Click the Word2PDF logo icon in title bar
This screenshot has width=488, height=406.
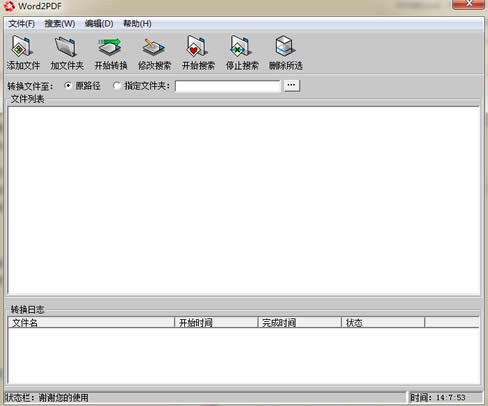point(9,6)
